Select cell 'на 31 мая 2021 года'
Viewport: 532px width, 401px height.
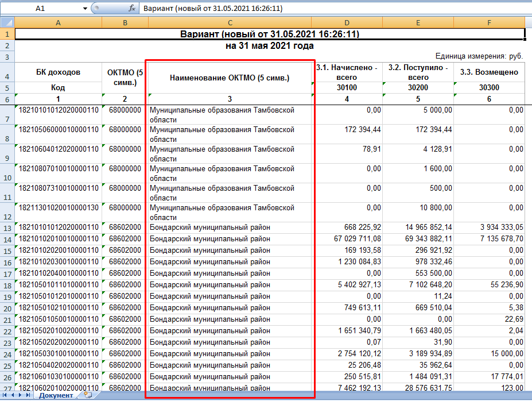(270, 45)
